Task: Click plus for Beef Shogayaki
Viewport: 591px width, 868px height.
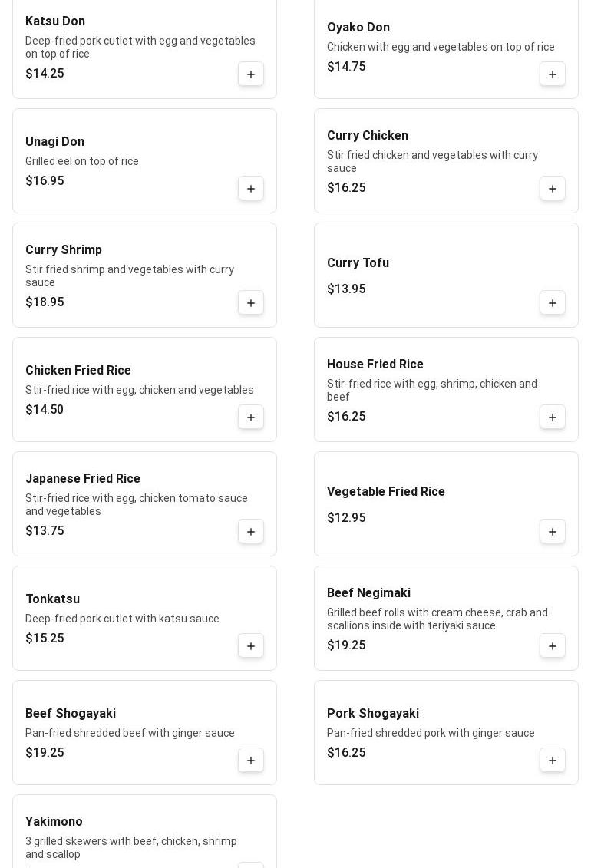Action: 251,761
